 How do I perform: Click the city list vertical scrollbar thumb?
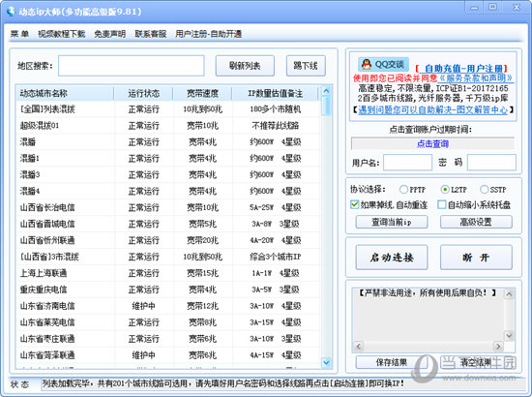(326, 107)
